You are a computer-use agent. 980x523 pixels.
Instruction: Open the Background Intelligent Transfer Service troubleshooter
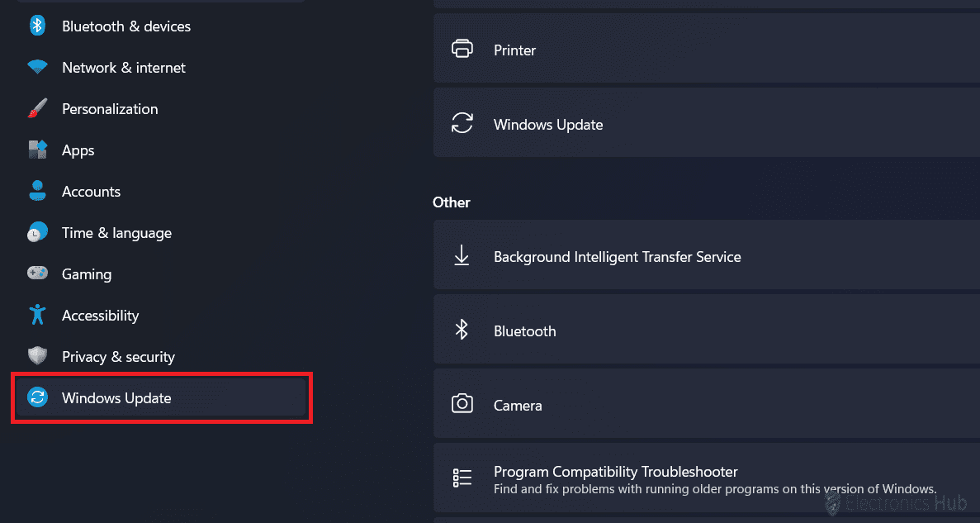click(617, 257)
